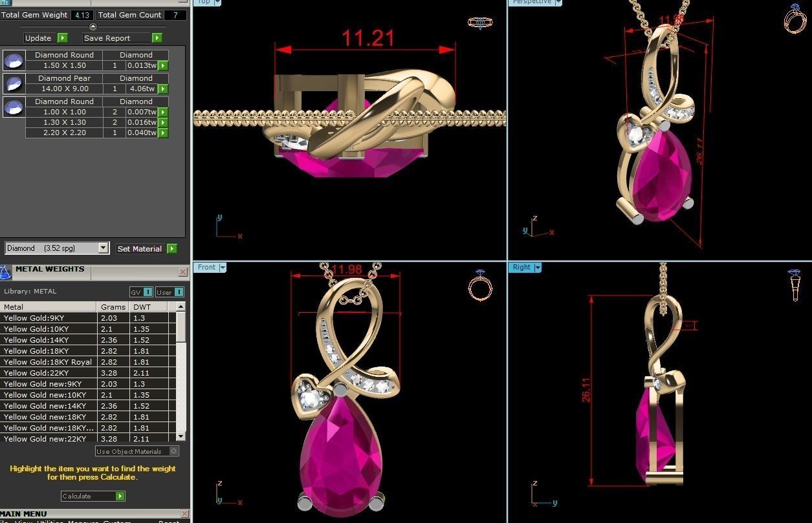Screen dimensions: 812x523
Task: Click the 14.00 X 9.00 size cell
Action: tap(65, 89)
